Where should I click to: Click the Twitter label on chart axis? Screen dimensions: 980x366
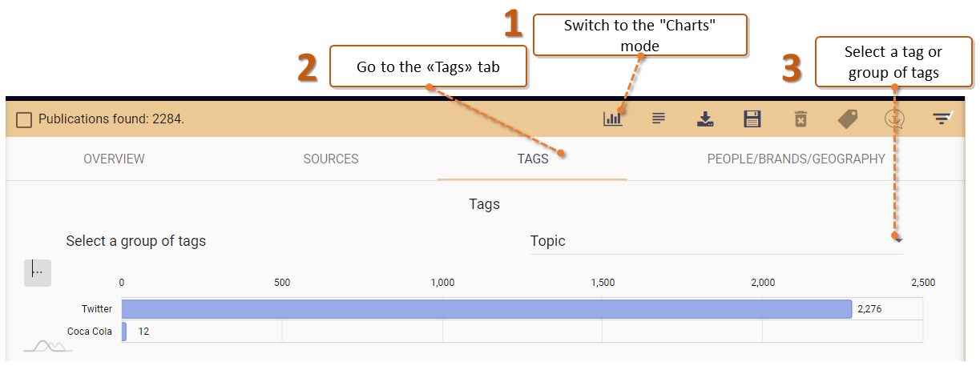(x=97, y=308)
